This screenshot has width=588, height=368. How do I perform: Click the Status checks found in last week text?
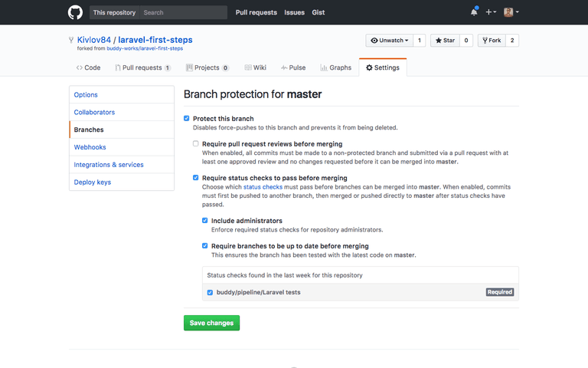coord(285,275)
